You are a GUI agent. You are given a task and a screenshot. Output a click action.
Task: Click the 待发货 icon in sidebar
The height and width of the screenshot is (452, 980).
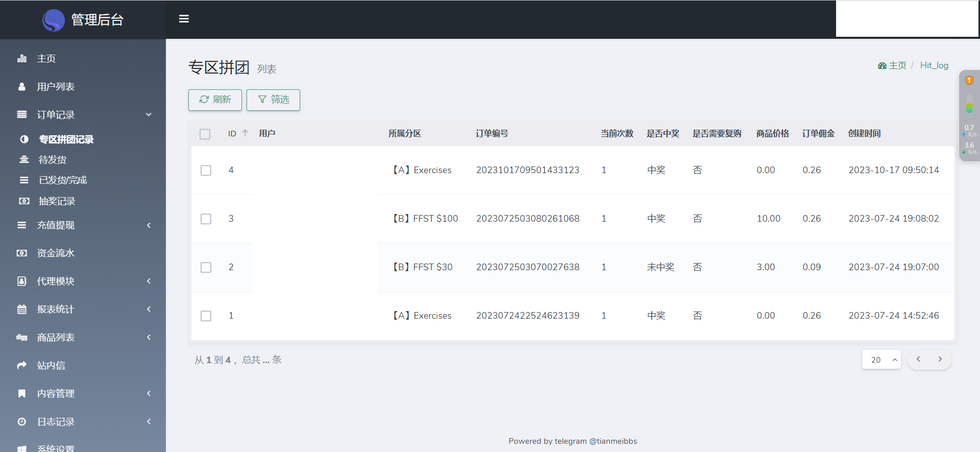24,160
